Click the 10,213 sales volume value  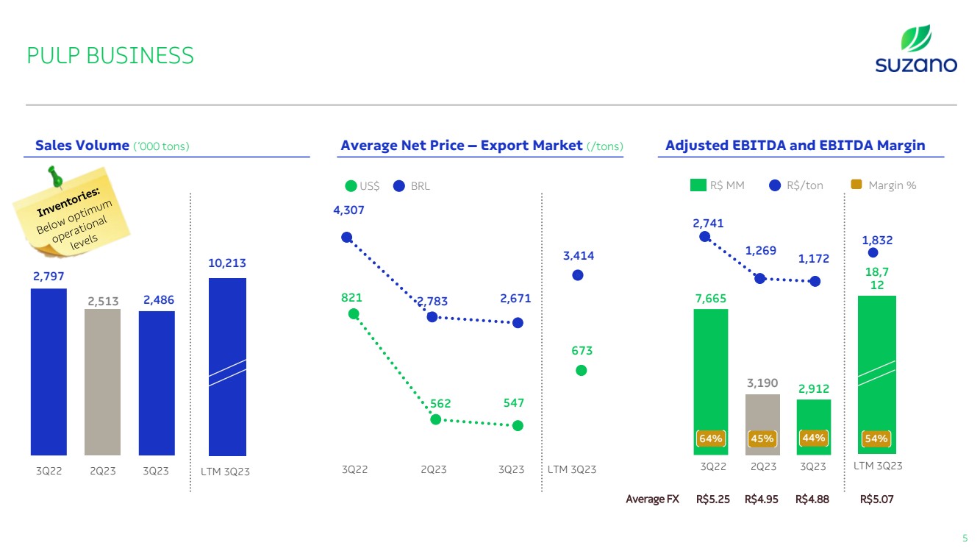tap(227, 263)
